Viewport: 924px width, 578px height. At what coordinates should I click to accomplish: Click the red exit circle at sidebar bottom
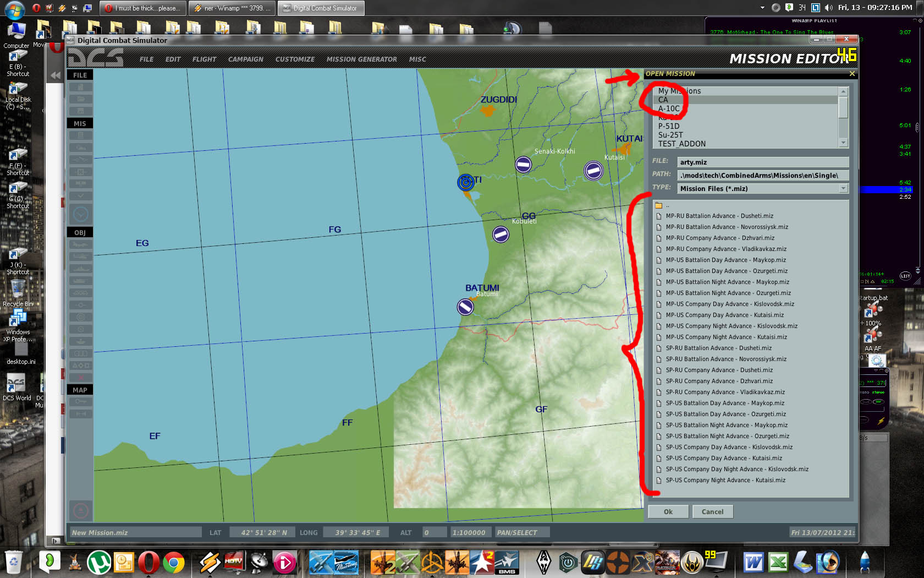(x=80, y=510)
